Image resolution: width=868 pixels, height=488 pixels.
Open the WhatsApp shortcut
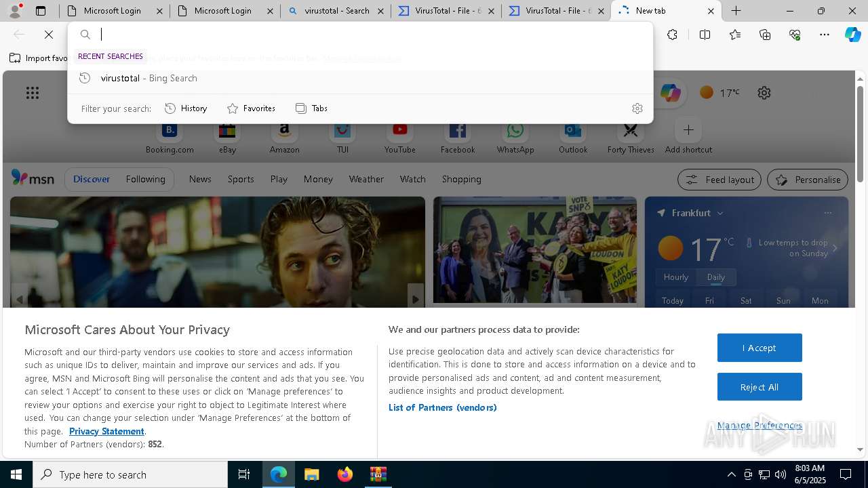515,138
